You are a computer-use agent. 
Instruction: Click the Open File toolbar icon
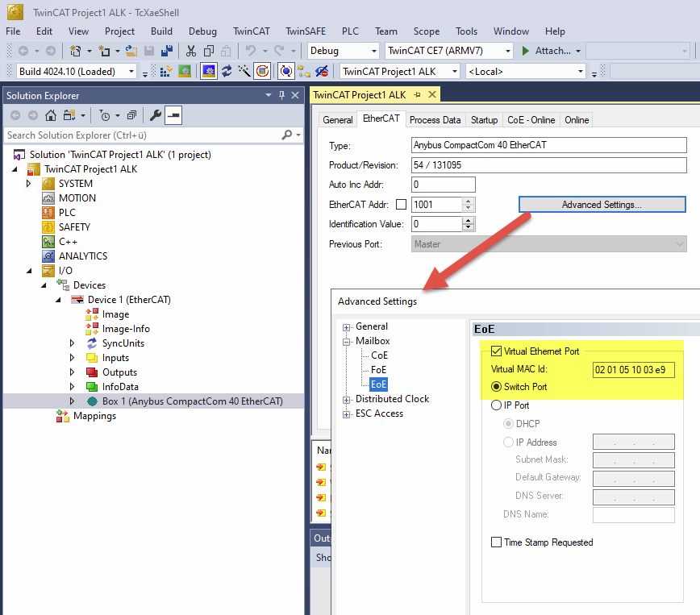click(x=131, y=51)
